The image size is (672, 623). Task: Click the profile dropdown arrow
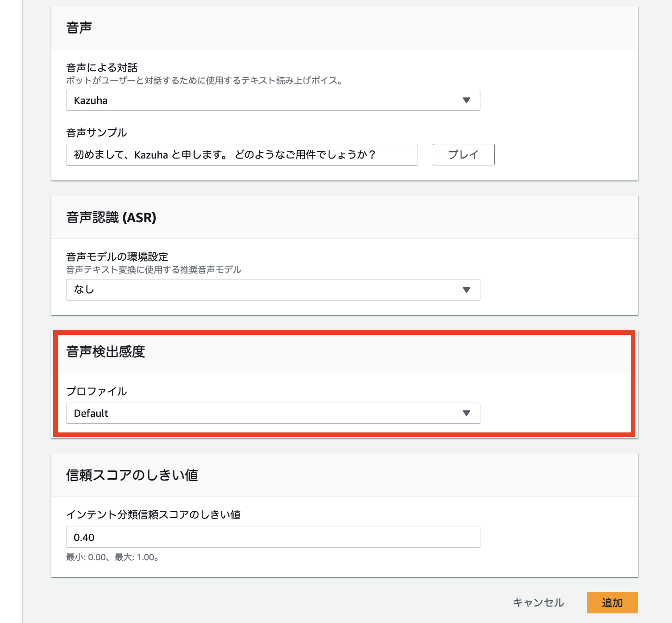466,413
